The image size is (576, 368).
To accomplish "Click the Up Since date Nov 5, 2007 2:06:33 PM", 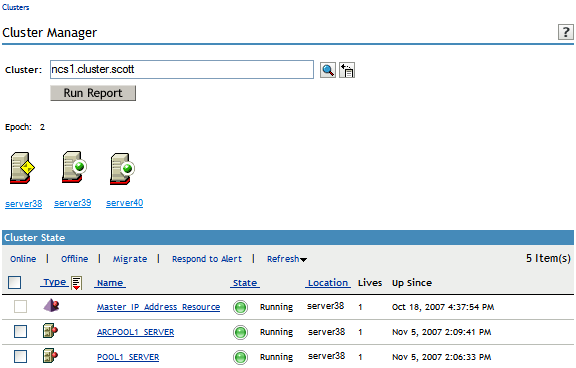I will [442, 357].
